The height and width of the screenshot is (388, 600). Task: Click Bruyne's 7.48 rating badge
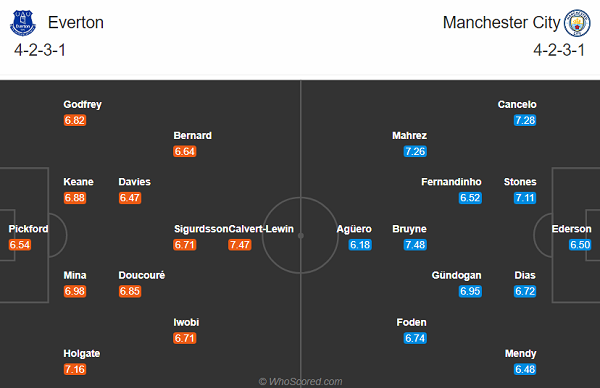(x=415, y=245)
